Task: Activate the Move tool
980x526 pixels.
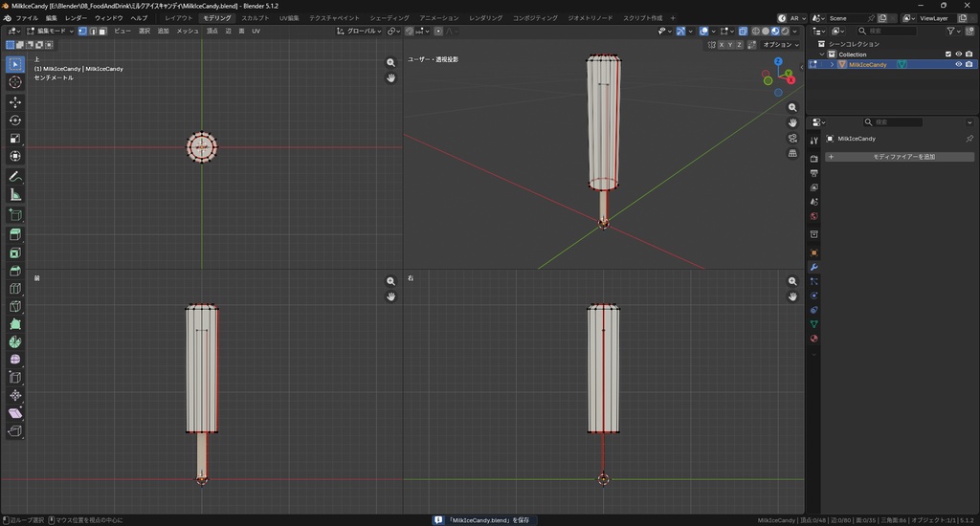Action: pyautogui.click(x=15, y=101)
